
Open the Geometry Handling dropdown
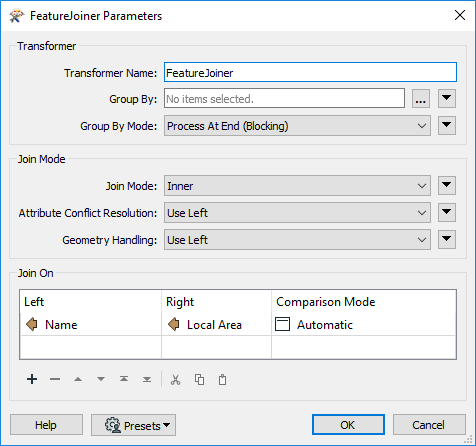click(x=297, y=240)
